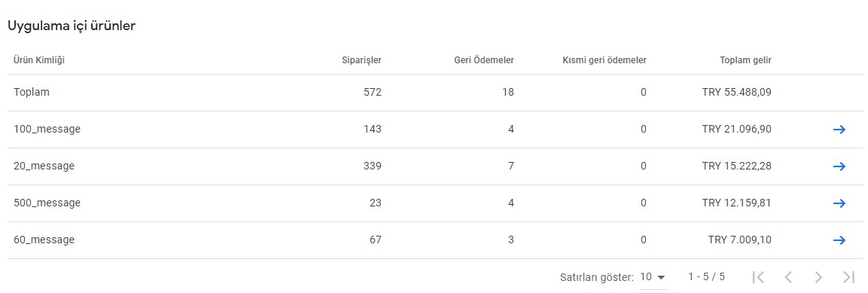868x293 pixels.
Task: Sort by Toplam gelir column header
Action: (x=745, y=60)
